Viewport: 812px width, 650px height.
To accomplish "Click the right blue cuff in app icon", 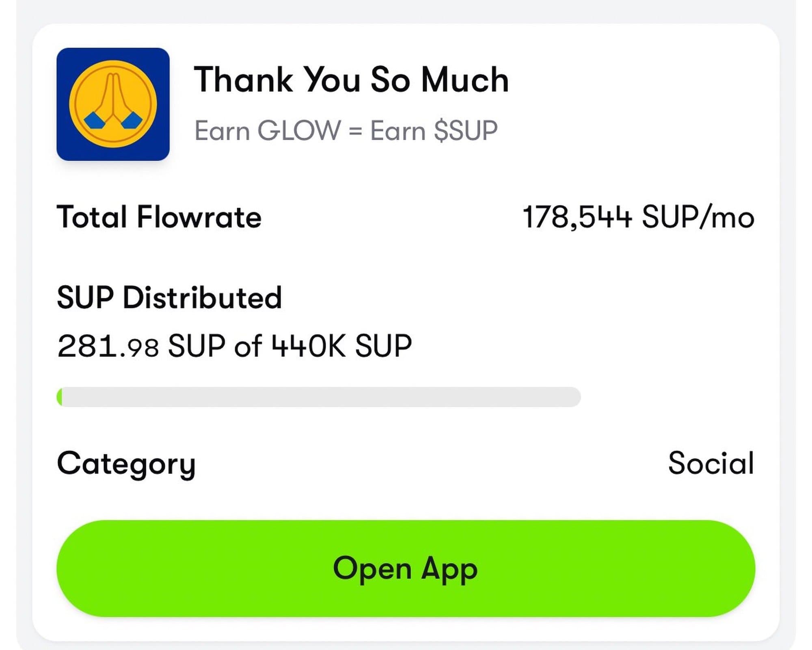I will click(133, 121).
